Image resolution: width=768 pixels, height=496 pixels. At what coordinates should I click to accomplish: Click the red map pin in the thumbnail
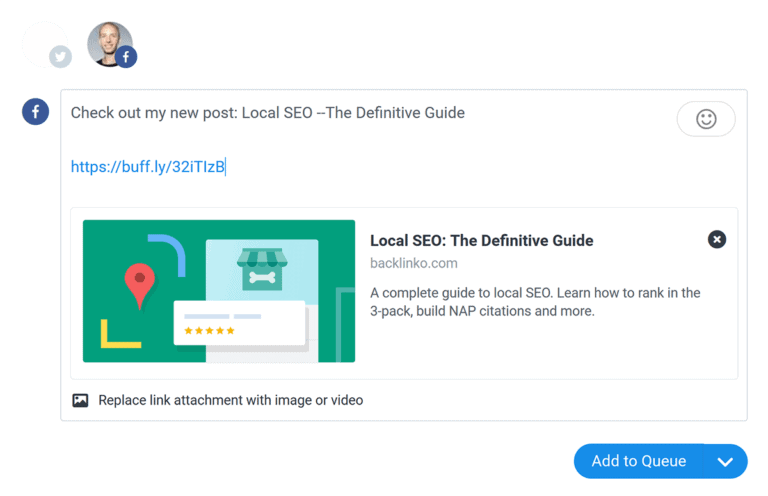coord(139,284)
